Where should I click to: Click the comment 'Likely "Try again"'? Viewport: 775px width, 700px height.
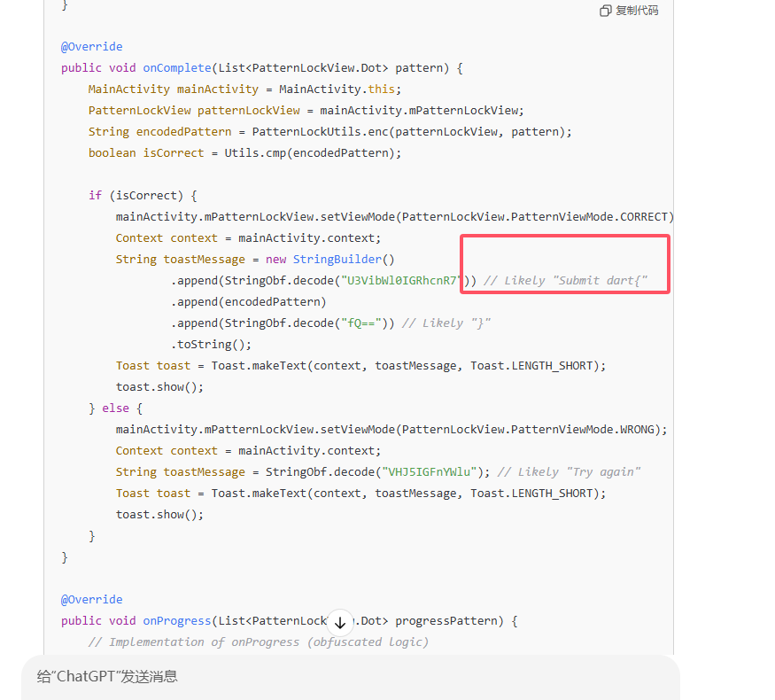[x=569, y=471]
